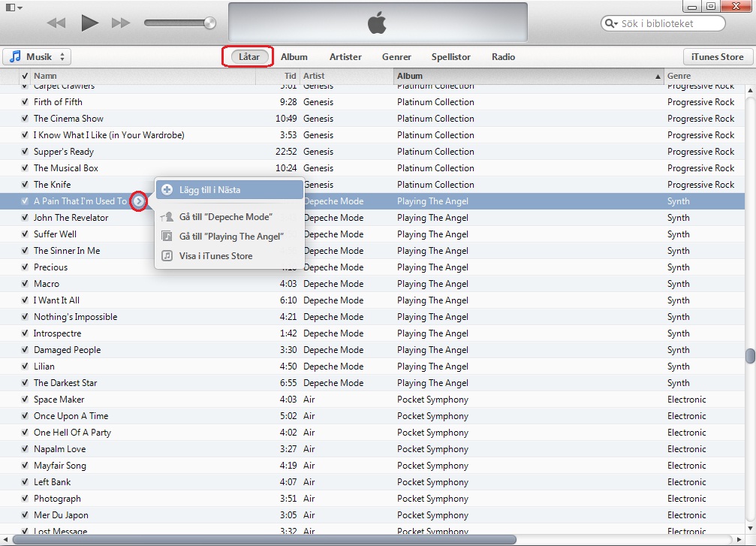
Task: Click the 4:03 duration of 'Macro'
Action: click(288, 284)
